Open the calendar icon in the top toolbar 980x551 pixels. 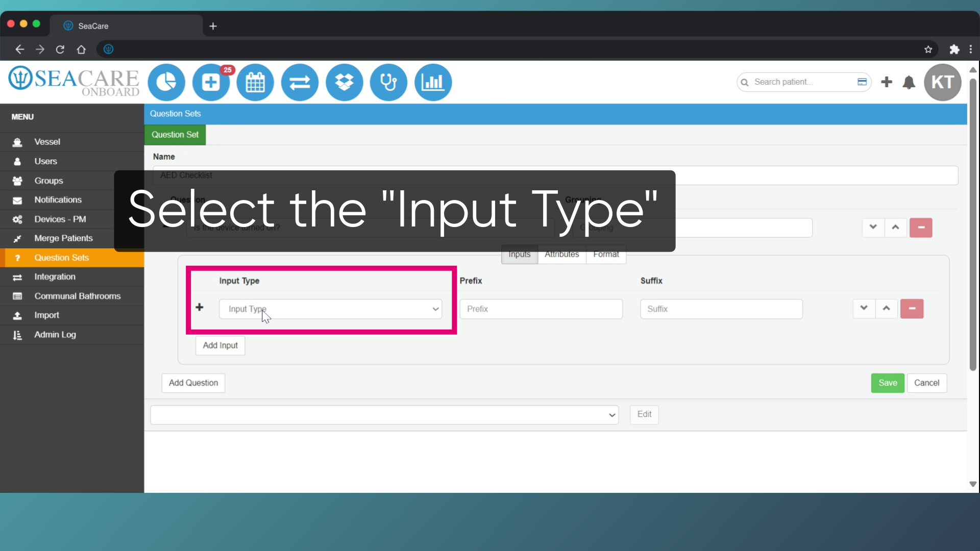click(x=255, y=82)
